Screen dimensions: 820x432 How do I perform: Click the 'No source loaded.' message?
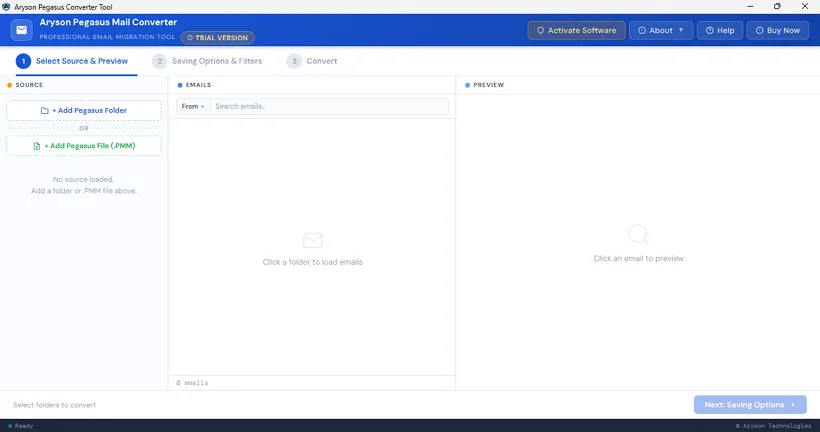pyautogui.click(x=83, y=179)
